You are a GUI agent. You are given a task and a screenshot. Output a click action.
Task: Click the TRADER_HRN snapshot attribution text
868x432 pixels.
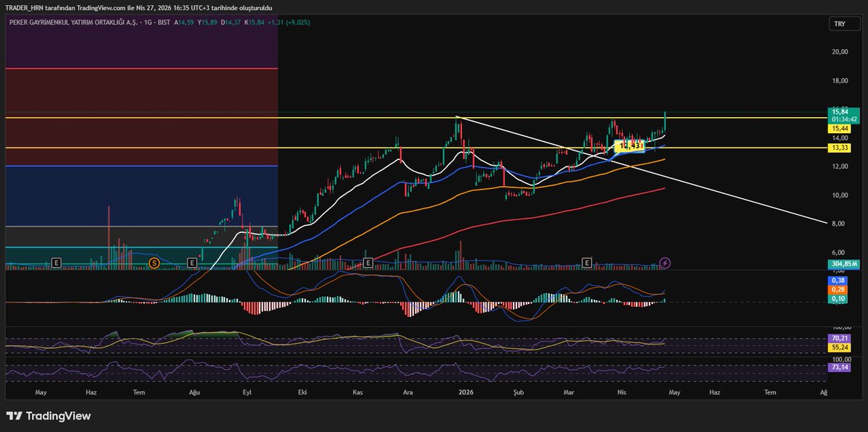point(138,7)
